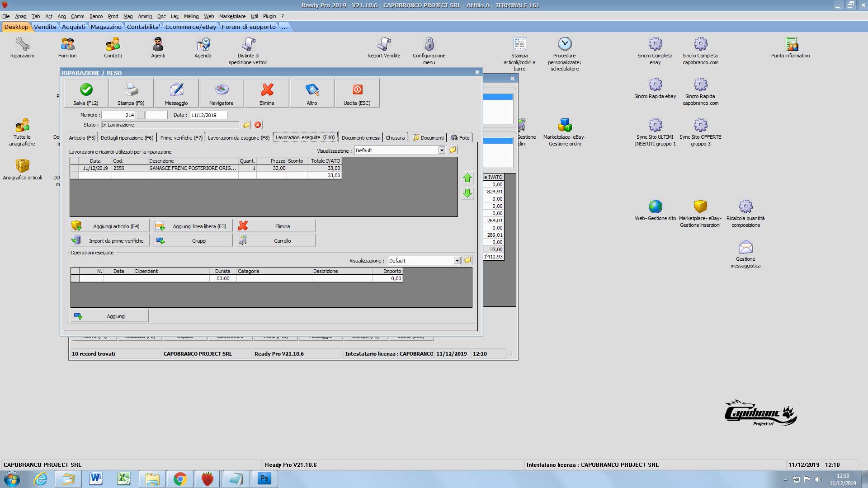
Task: Open Configurazione menu icon
Action: pyautogui.click(x=429, y=51)
